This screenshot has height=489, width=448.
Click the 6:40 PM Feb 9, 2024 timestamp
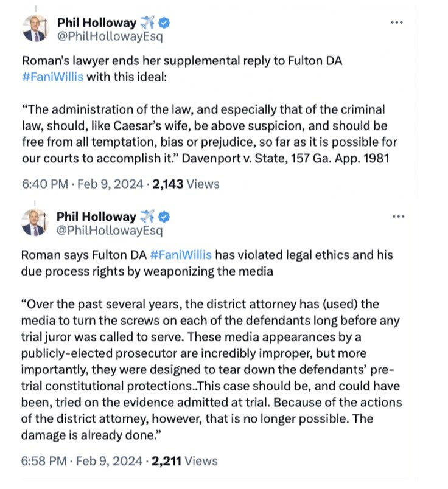(x=82, y=184)
